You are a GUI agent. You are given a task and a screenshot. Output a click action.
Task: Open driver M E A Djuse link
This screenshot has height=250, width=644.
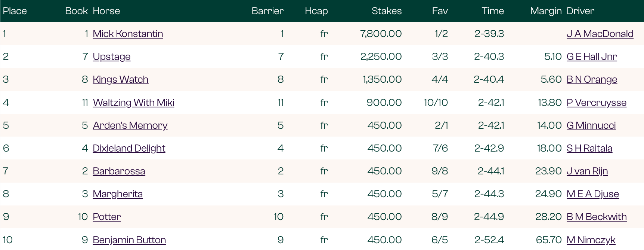592,194
